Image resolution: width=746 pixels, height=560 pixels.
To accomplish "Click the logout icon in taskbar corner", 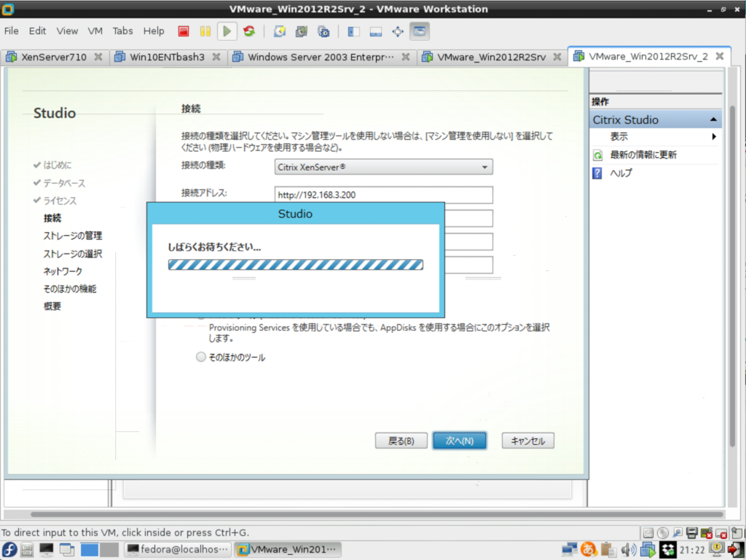I will click(x=736, y=550).
